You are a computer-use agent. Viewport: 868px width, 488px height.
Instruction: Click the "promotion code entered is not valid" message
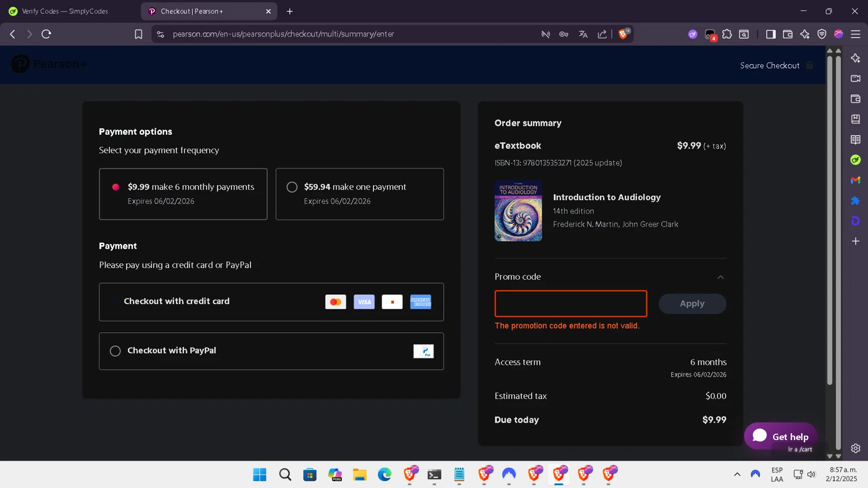(567, 326)
